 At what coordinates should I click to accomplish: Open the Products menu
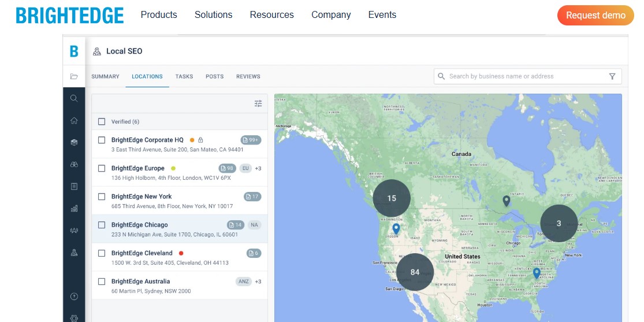(x=159, y=15)
